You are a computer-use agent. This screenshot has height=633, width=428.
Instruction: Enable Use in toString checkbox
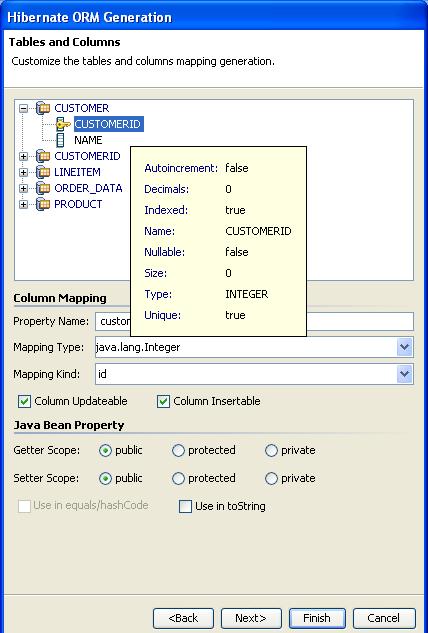click(x=185, y=507)
